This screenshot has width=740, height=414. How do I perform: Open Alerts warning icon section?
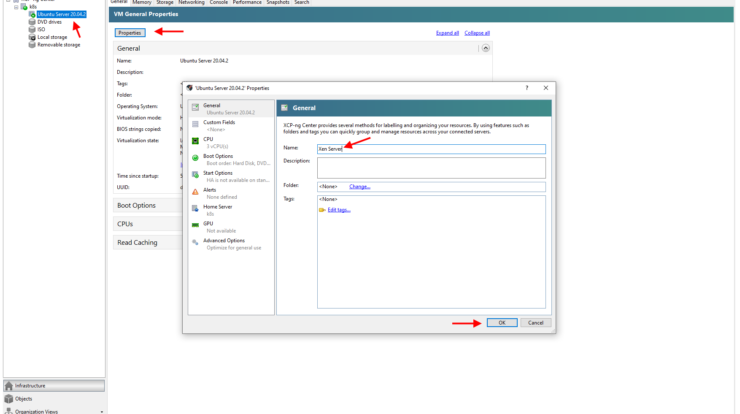195,190
